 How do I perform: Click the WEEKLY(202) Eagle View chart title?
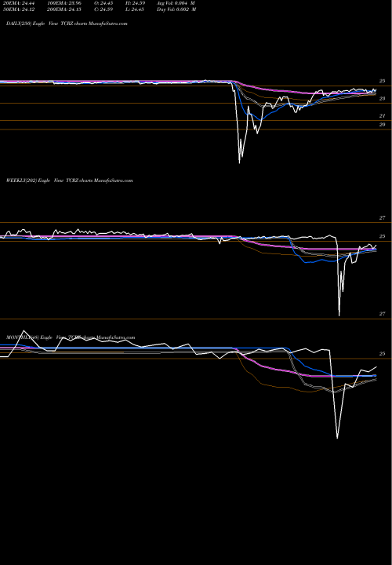coord(70,180)
